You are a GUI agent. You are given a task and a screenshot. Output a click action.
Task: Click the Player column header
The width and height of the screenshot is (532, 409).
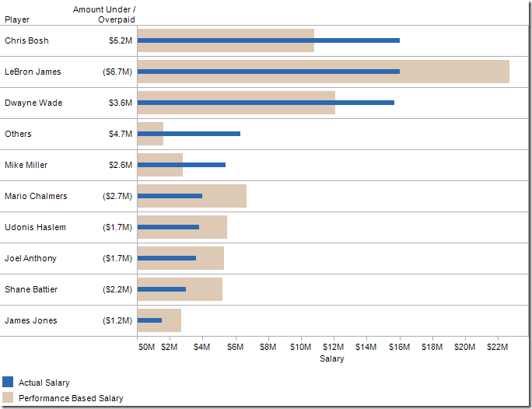pyautogui.click(x=17, y=19)
